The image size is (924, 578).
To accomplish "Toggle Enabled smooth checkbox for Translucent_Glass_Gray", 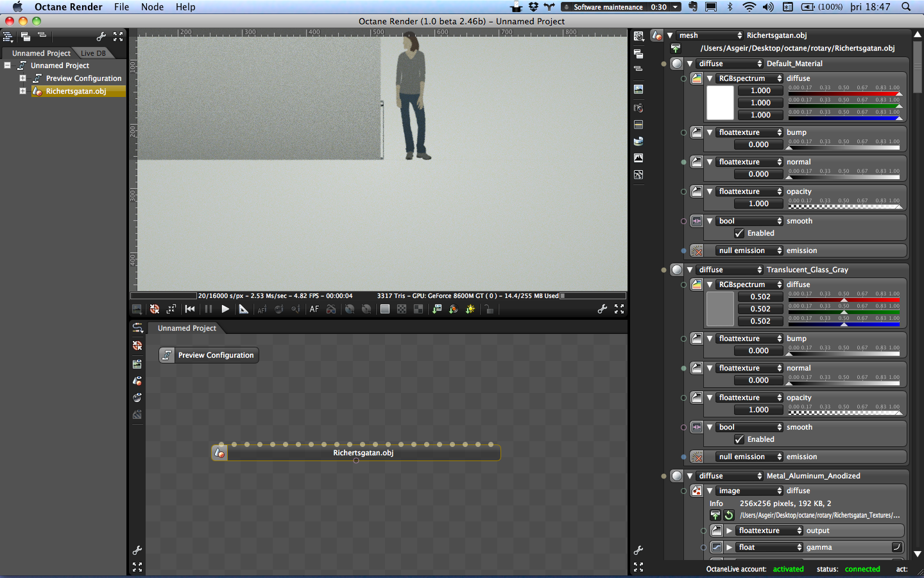I will click(x=739, y=440).
